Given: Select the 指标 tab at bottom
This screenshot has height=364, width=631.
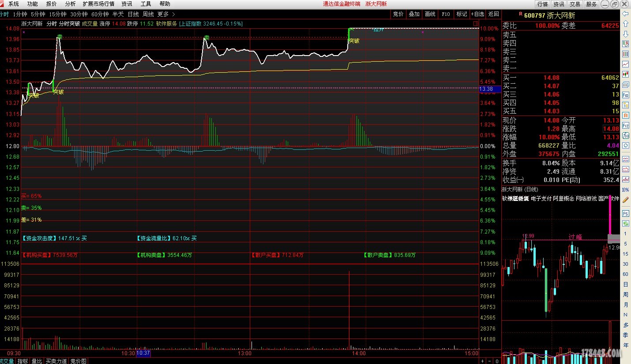Looking at the screenshot, I should click(x=23, y=361).
